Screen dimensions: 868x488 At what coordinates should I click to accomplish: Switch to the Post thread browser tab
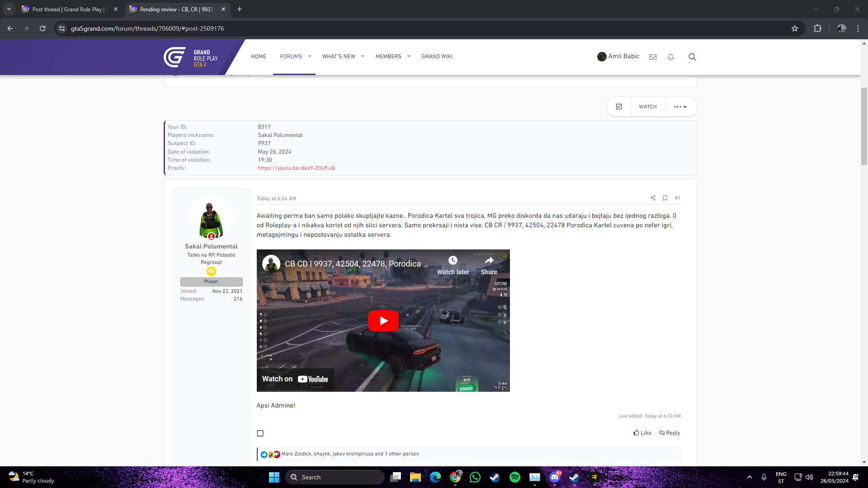68,9
